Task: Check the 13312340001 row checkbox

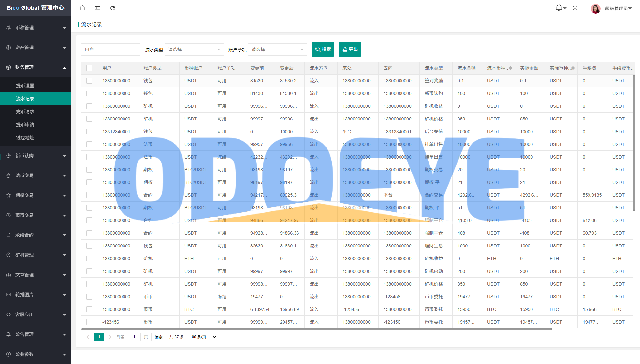Action: click(89, 132)
